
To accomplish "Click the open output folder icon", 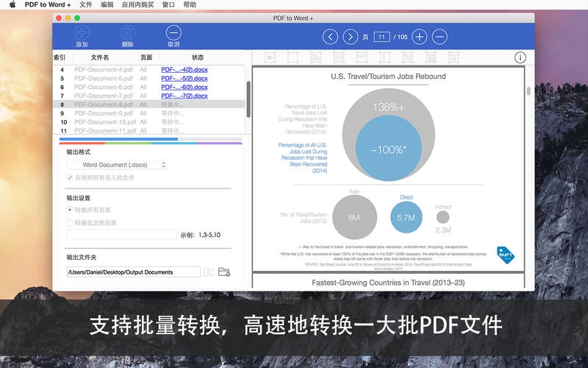I will pyautogui.click(x=224, y=272).
